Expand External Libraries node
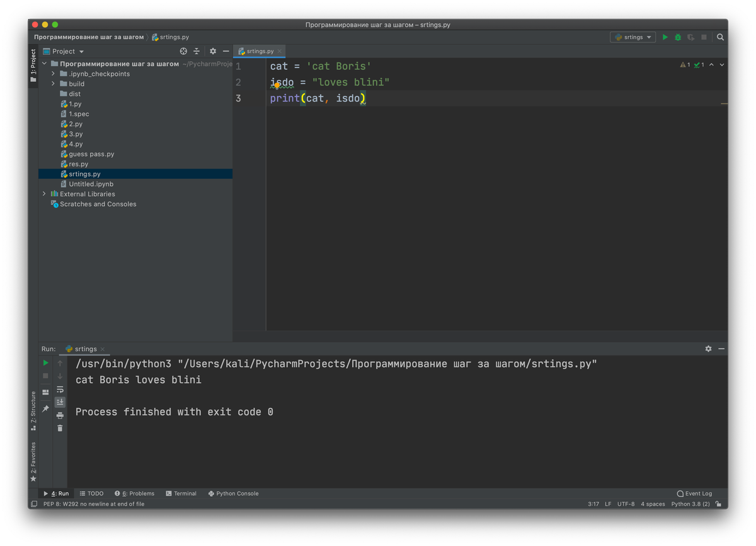The height and width of the screenshot is (546, 756). (x=45, y=194)
